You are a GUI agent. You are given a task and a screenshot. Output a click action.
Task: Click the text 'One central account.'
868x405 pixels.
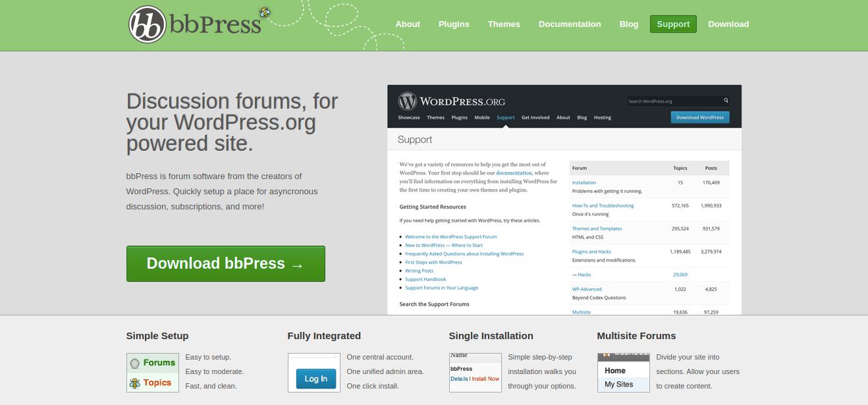(380, 357)
